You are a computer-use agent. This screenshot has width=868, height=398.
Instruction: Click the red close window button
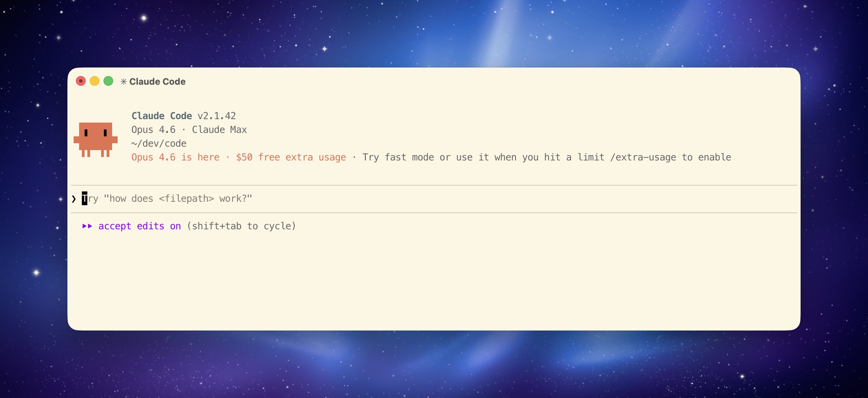pyautogui.click(x=81, y=81)
